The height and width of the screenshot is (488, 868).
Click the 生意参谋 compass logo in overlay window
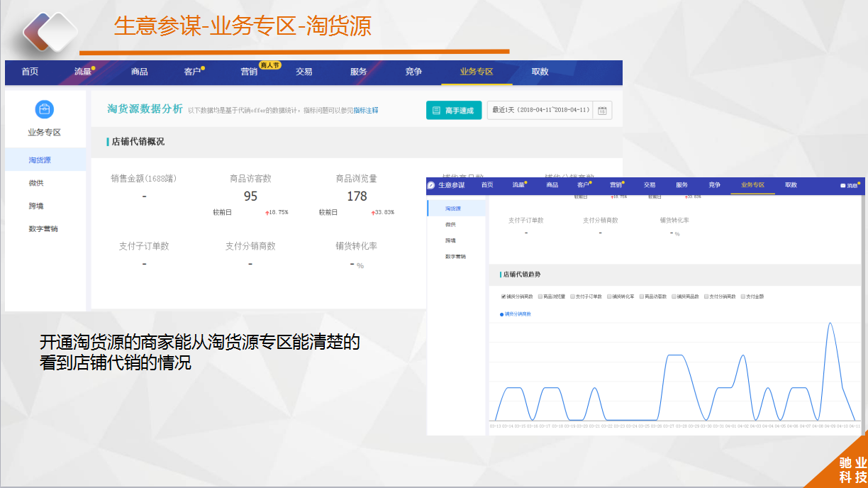[x=431, y=185]
